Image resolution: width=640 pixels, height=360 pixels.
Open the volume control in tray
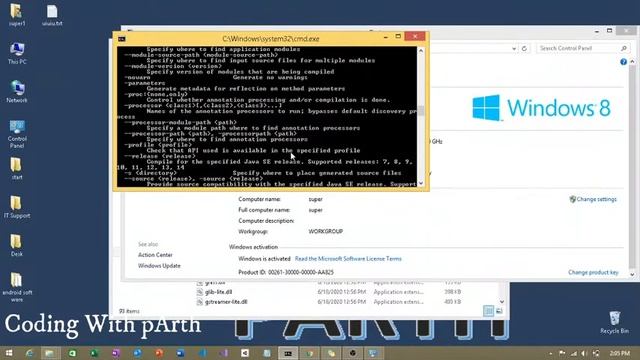tap(584, 353)
